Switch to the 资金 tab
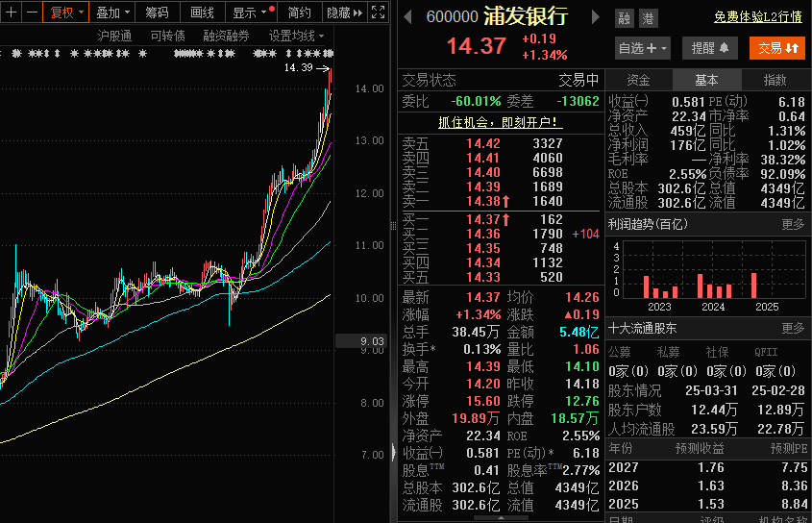 (638, 80)
